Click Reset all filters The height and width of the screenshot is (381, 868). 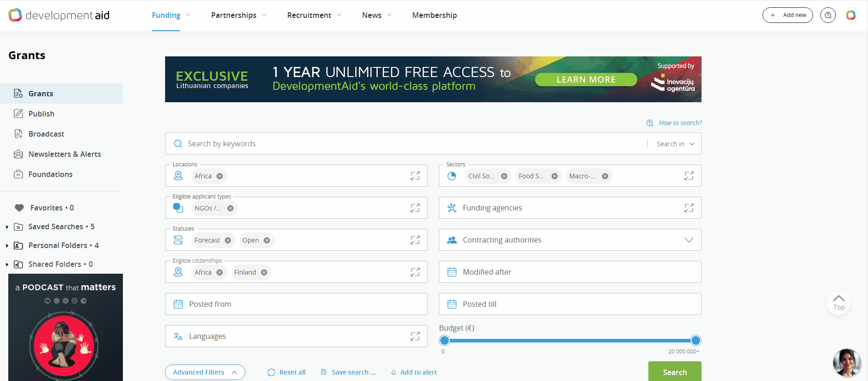pos(287,372)
